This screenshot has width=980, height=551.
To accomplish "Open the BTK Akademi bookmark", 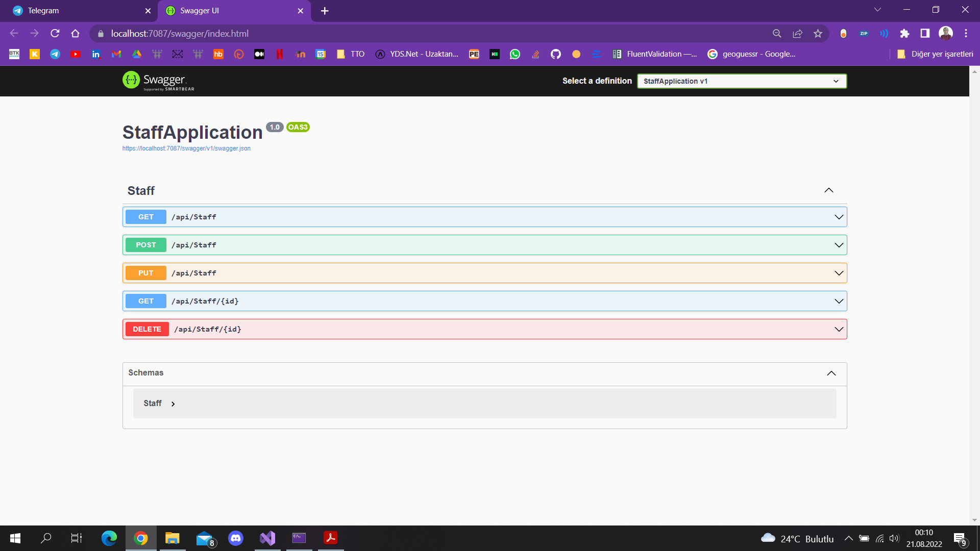I will (14, 54).
